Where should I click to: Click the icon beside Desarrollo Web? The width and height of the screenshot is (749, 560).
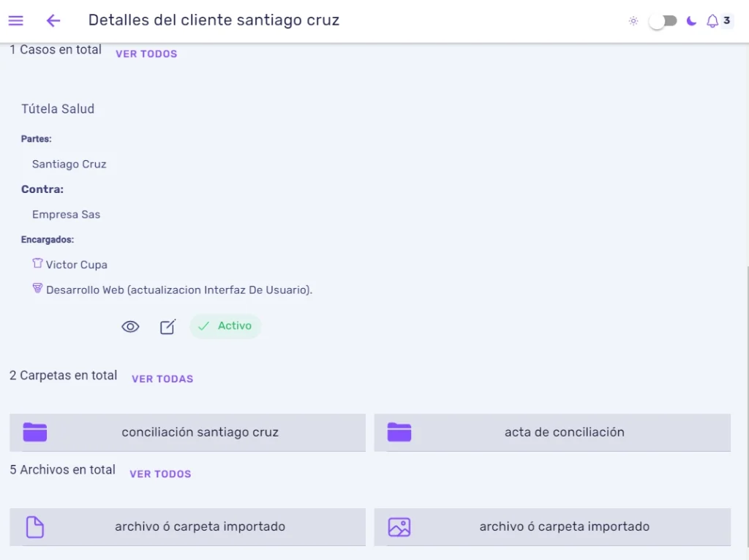tap(37, 288)
